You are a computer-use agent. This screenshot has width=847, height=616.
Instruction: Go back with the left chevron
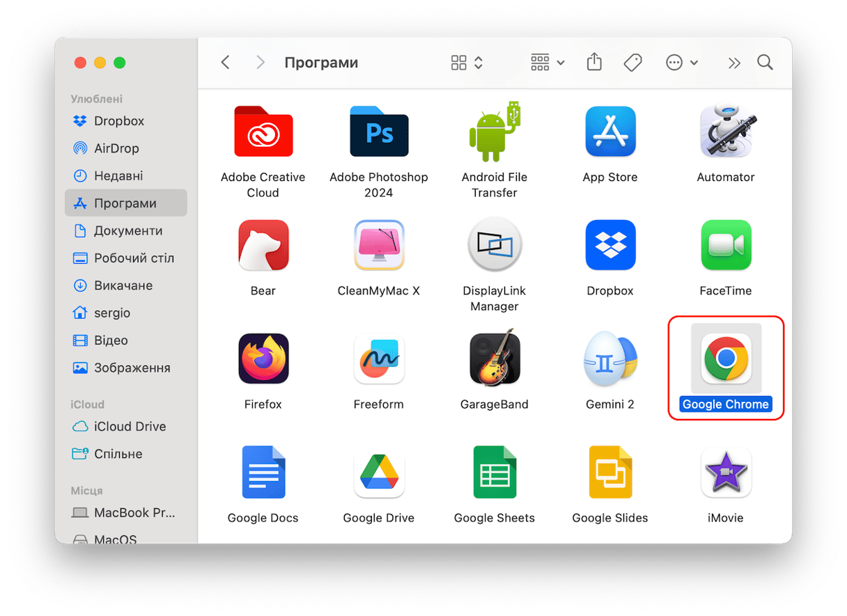click(225, 63)
